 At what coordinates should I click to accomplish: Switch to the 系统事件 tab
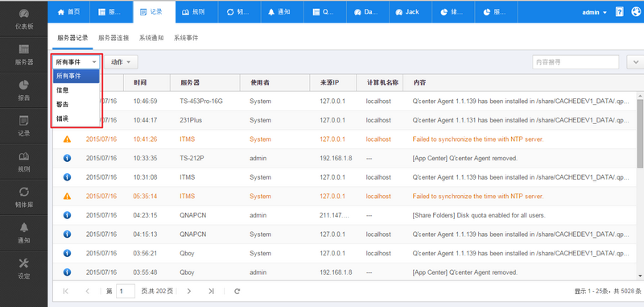186,38
